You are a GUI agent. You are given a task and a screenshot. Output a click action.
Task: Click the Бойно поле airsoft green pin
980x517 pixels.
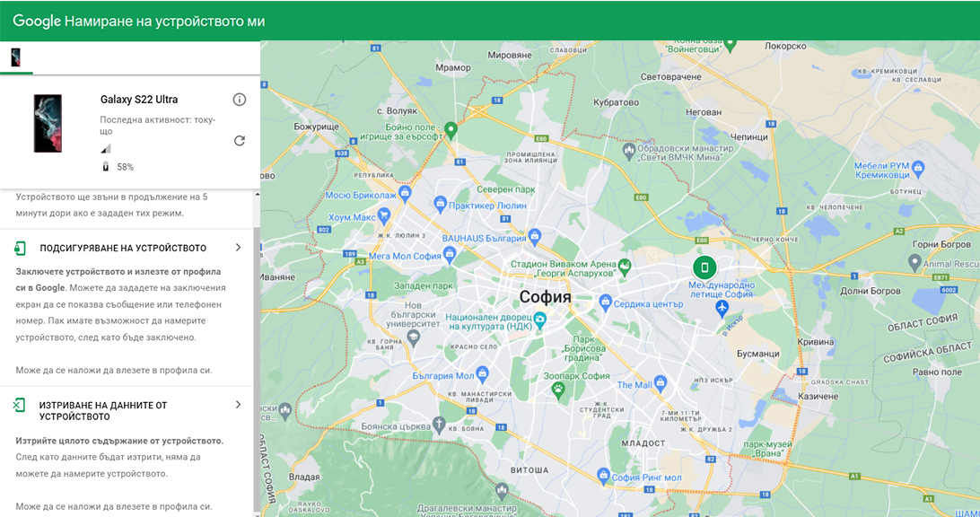(451, 131)
